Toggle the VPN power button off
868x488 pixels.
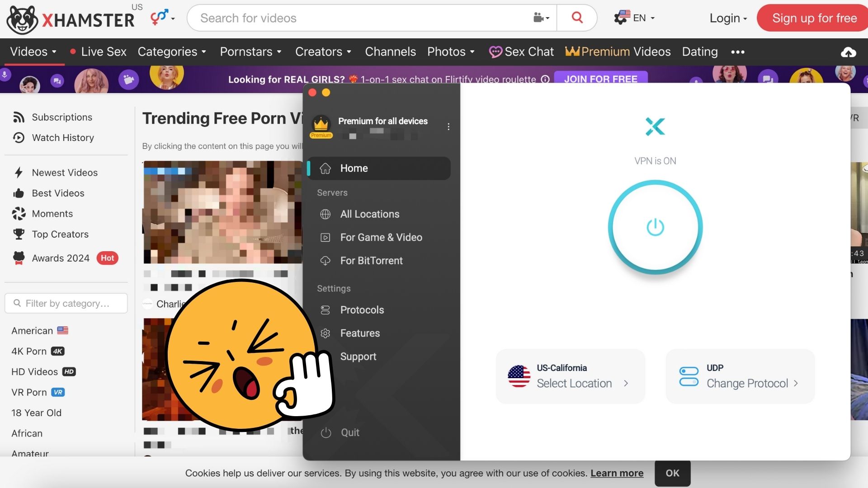(655, 227)
